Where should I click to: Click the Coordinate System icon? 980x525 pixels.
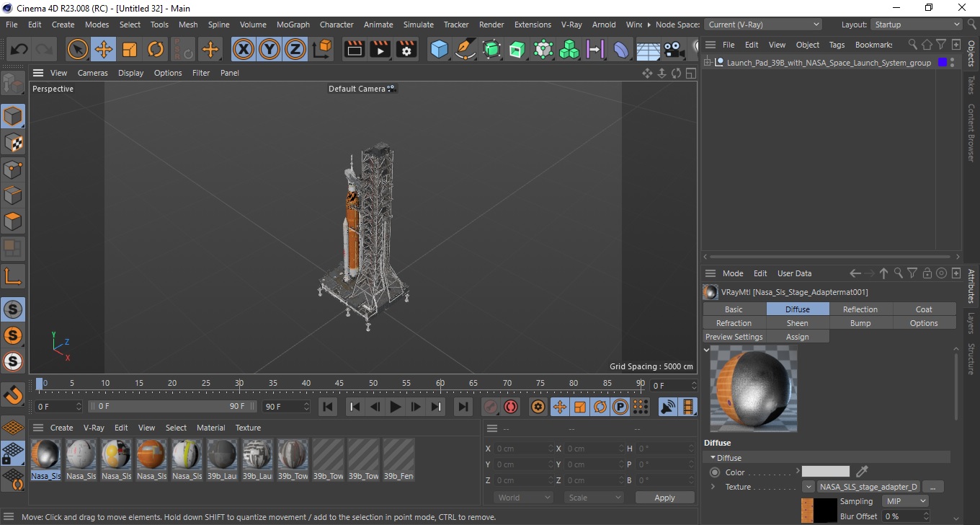coord(322,50)
